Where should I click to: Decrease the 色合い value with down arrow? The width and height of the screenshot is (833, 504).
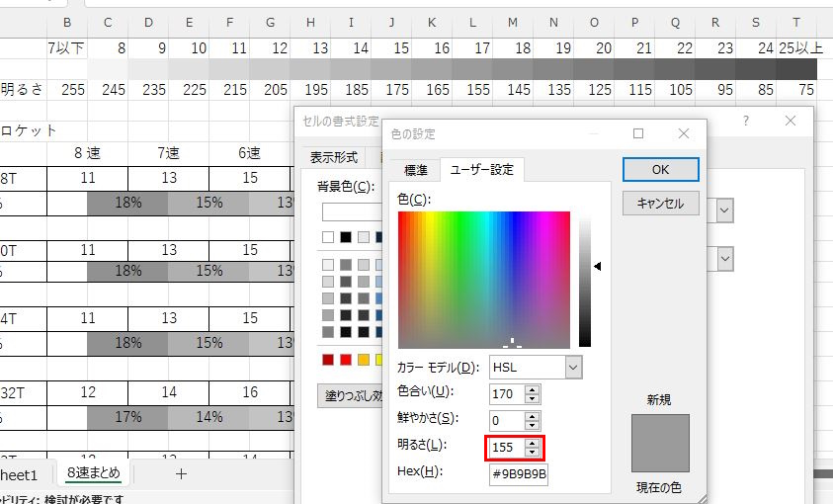pyautogui.click(x=533, y=398)
